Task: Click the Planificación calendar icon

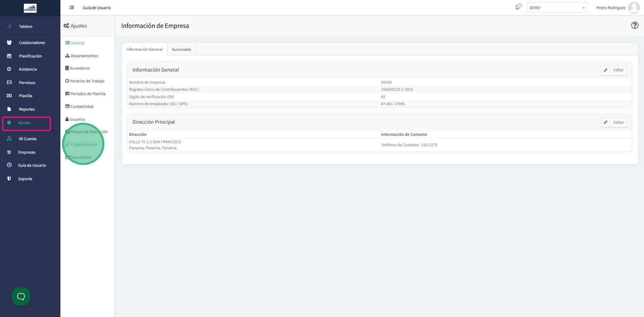Action: pyautogui.click(x=9, y=56)
